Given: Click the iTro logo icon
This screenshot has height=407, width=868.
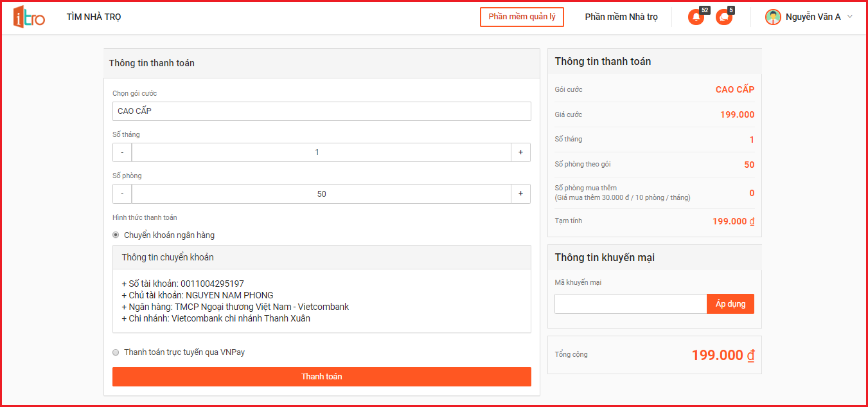Looking at the screenshot, I should click(29, 17).
